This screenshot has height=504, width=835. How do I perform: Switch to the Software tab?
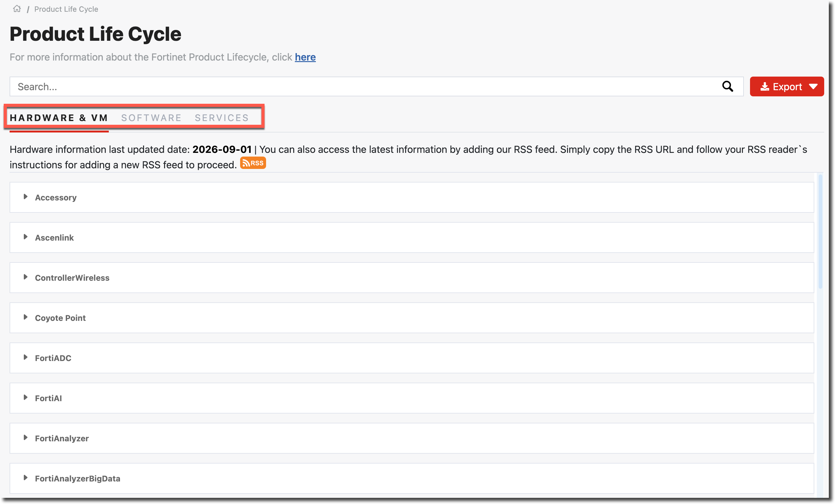[151, 118]
